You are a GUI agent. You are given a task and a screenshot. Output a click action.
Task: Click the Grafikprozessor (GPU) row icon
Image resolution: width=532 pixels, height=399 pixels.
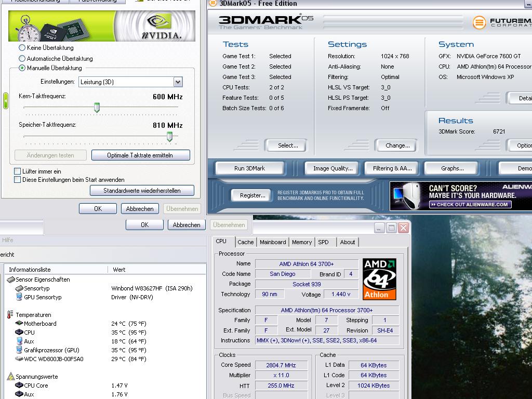pyautogui.click(x=19, y=350)
